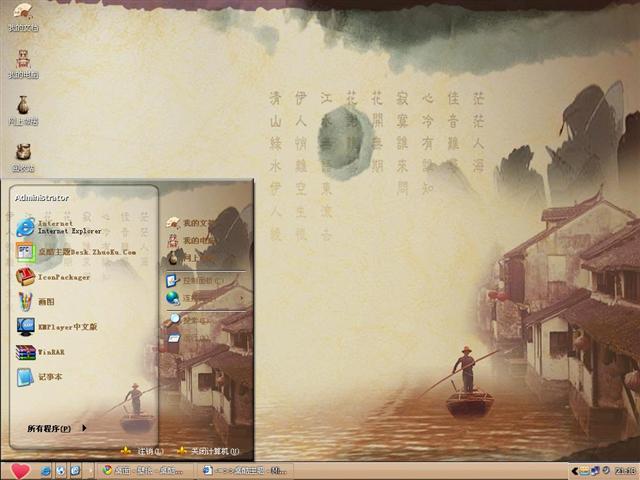Launch KMPlayer中文版 from Start menu
Viewport: 640px width, 480px height.
(x=57, y=327)
